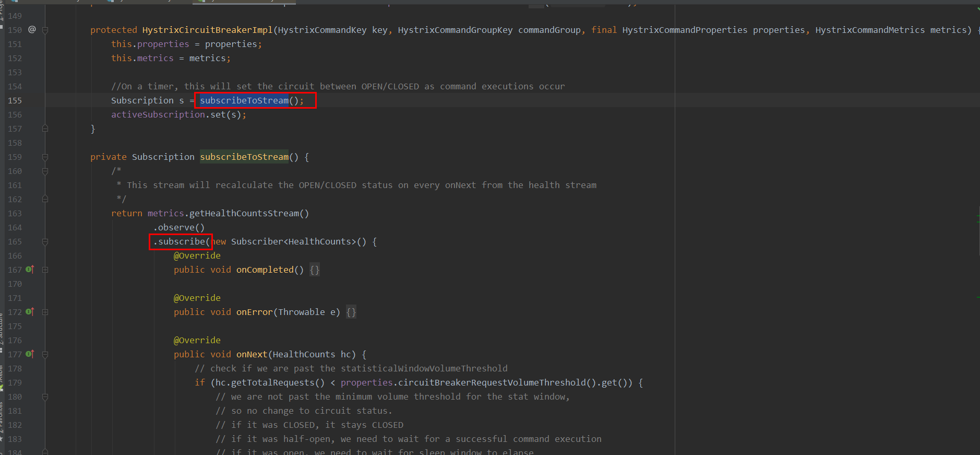Click the @Override annotation on line 171
The image size is (980, 455).
click(x=197, y=298)
